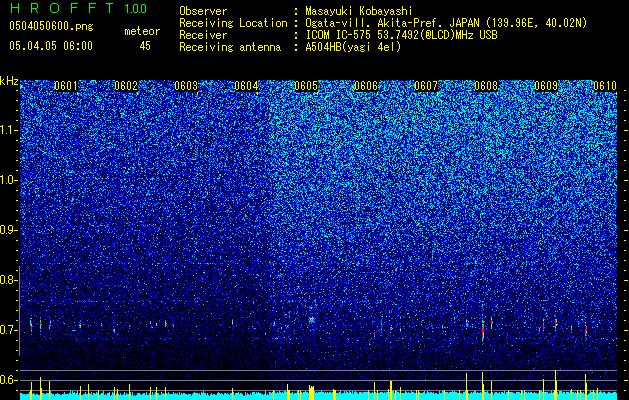Select the file name 0504050600.png
Image resolution: width=629 pixels, height=400 pixels.
pyautogui.click(x=51, y=26)
